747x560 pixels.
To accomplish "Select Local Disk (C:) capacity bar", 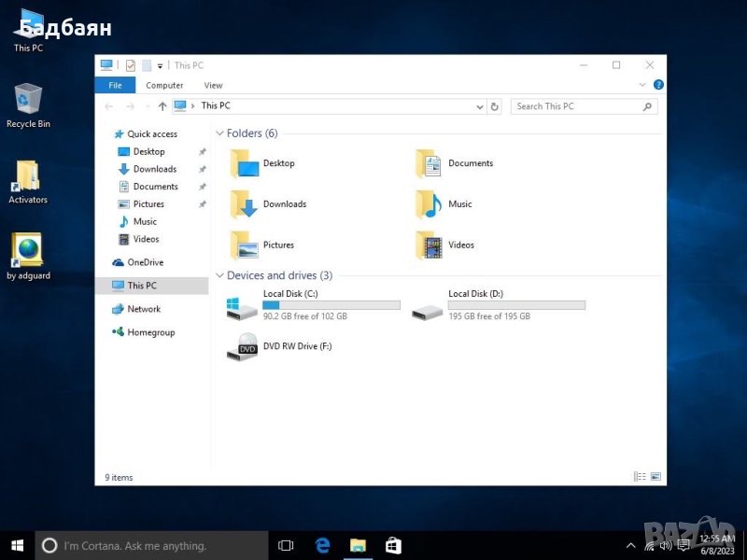I will 331,305.
